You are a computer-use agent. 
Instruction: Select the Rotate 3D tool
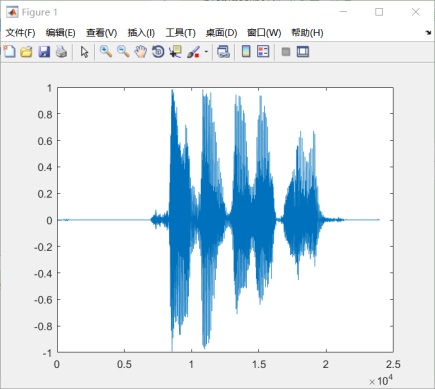click(x=158, y=52)
